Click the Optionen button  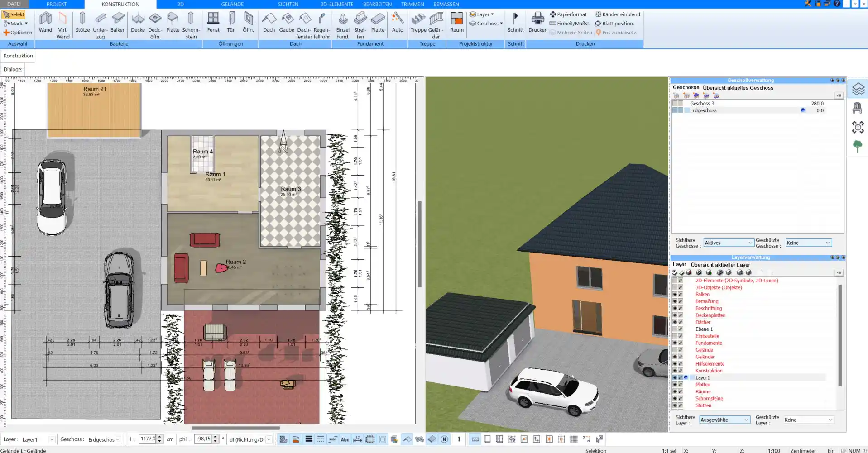click(18, 33)
